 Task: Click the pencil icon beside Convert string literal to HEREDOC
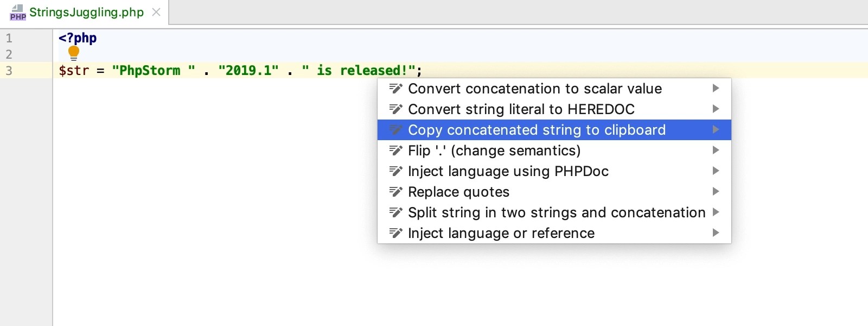(x=396, y=109)
